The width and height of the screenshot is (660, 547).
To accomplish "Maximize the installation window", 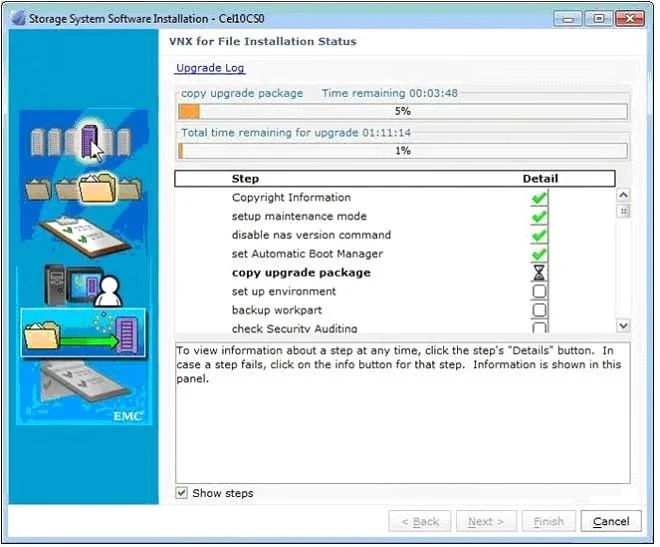I will pyautogui.click(x=599, y=19).
